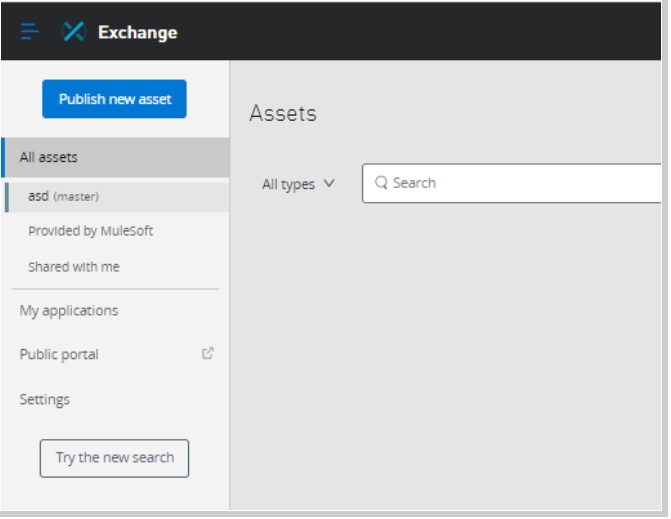Viewport: 671px width, 519px height.
Task: Go to My applications
Action: [x=68, y=311]
